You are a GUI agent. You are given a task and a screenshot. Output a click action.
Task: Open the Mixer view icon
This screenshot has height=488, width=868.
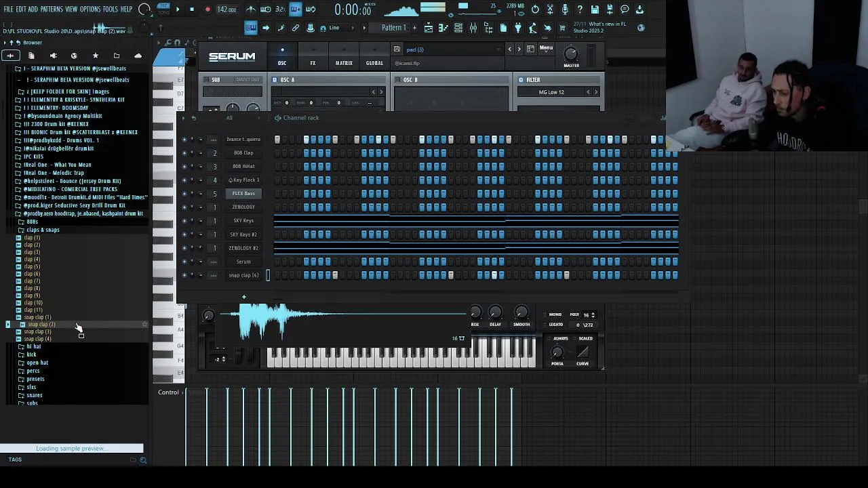[473, 28]
